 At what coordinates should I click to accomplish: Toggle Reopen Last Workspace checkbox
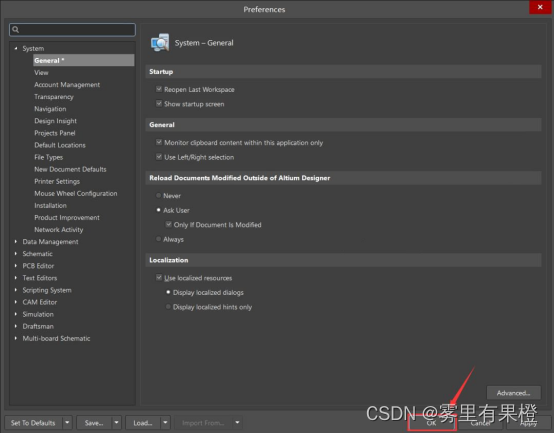click(159, 89)
